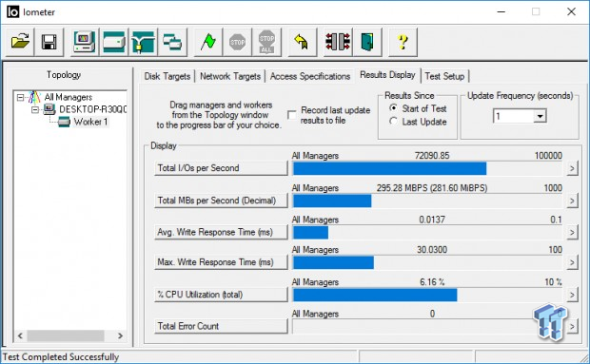Select Last Update radio option
This screenshot has width=590, height=364.
pyautogui.click(x=393, y=122)
